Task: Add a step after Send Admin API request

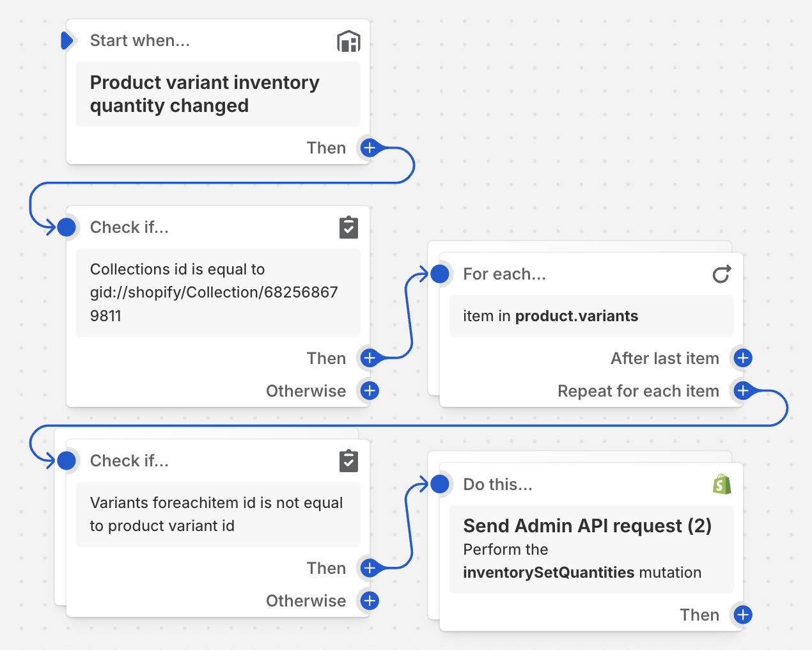Action: [742, 615]
